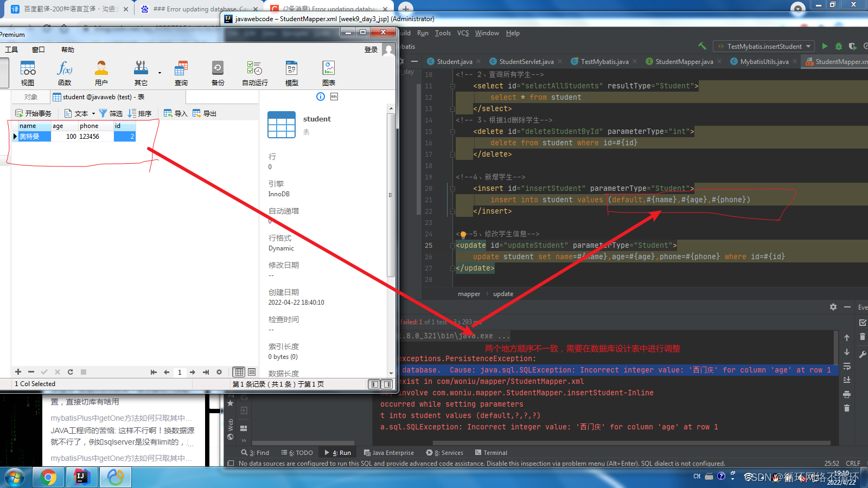Open the 查询 (Query) tool in Navicat
868x488 pixels.
pos(181,72)
